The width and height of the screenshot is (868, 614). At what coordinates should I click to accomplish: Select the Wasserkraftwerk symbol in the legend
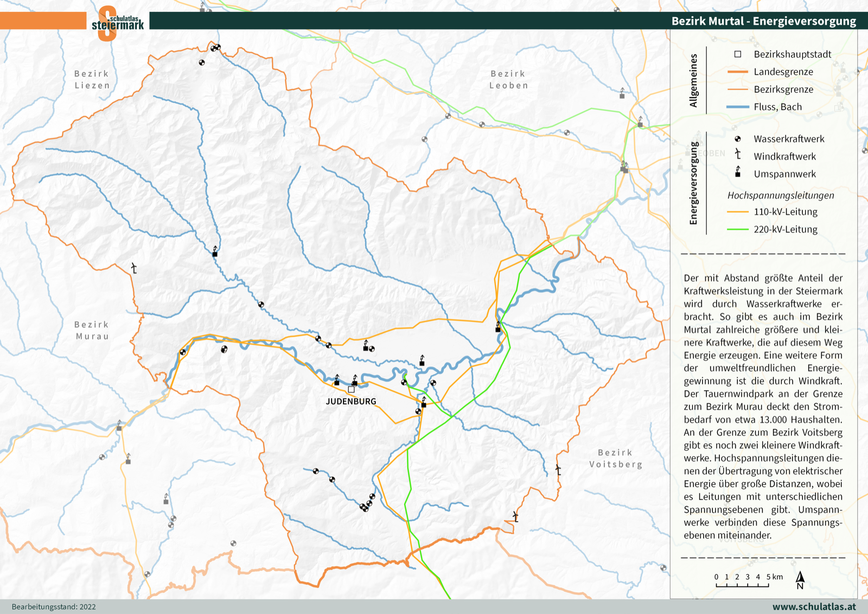[738, 139]
